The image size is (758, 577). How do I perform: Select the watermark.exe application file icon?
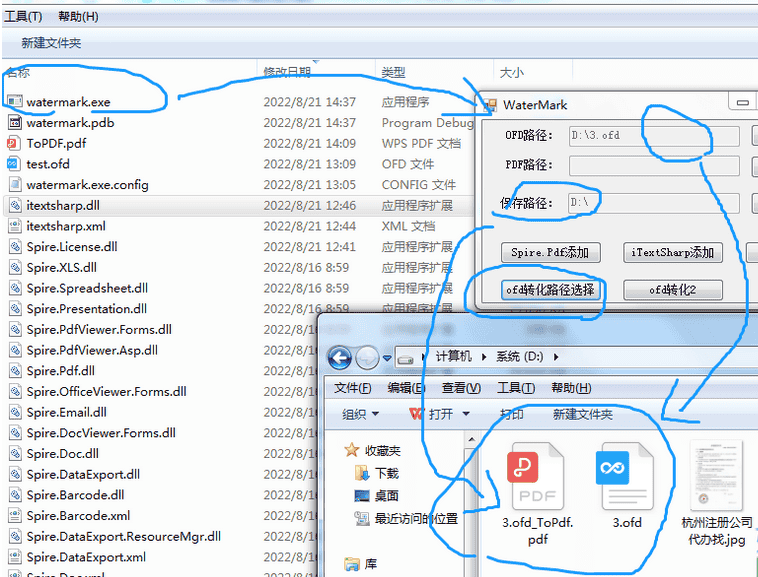(14, 102)
